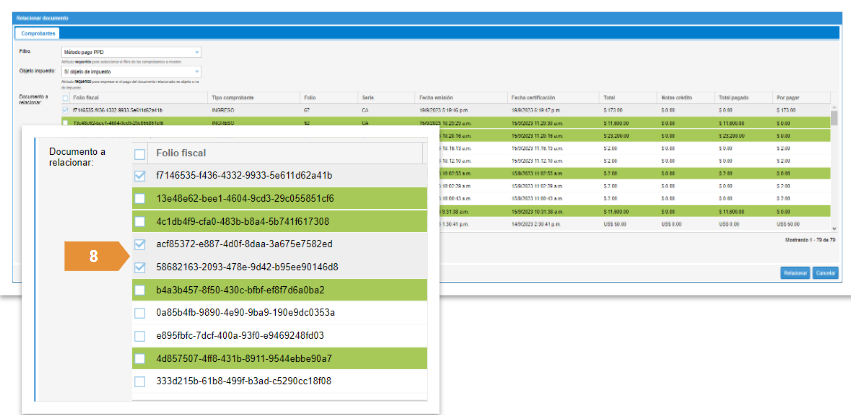The image size is (851, 415).
Task: Select the 4c1db4f9-cfa0 row checkbox
Action: click(140, 221)
